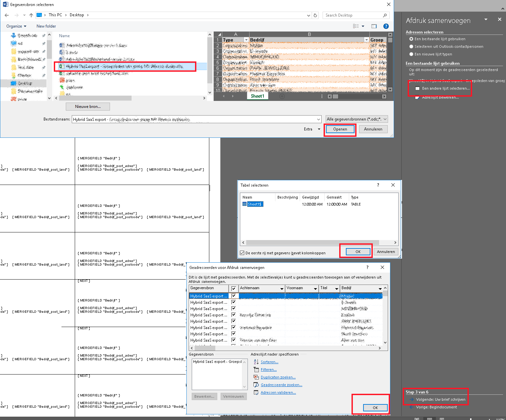Click the blue help question mark icon
This screenshot has height=420, width=506.
(386, 26)
